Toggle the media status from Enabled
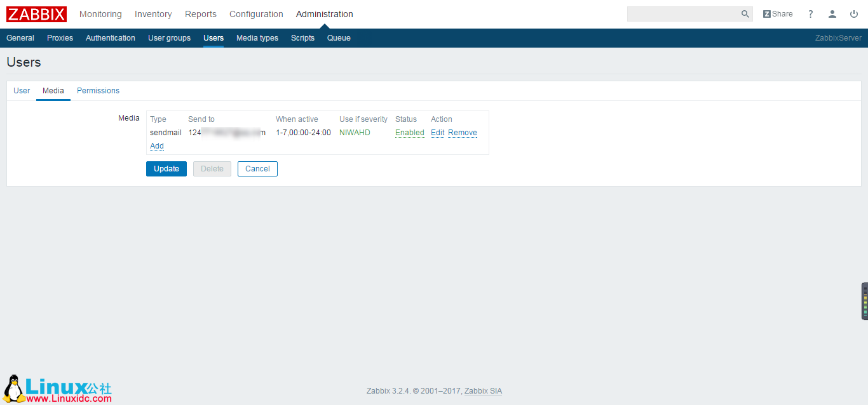Screen dimensions: 868x405 (409, 132)
